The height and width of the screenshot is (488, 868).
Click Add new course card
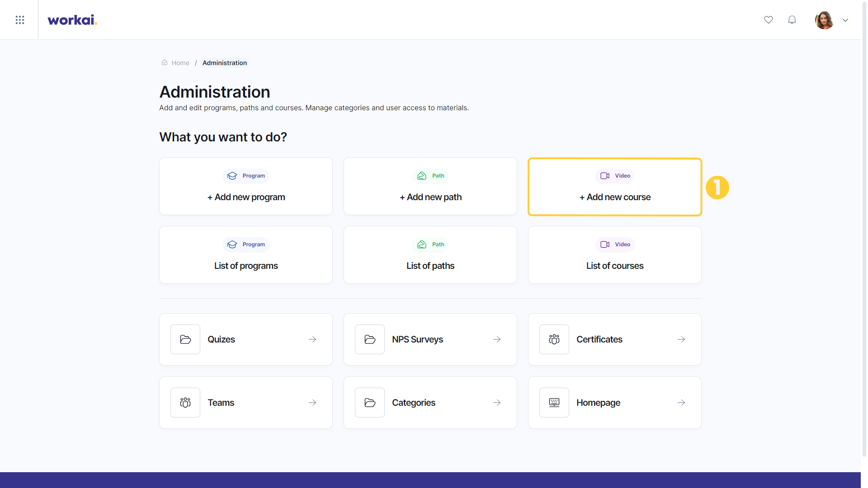coord(615,187)
